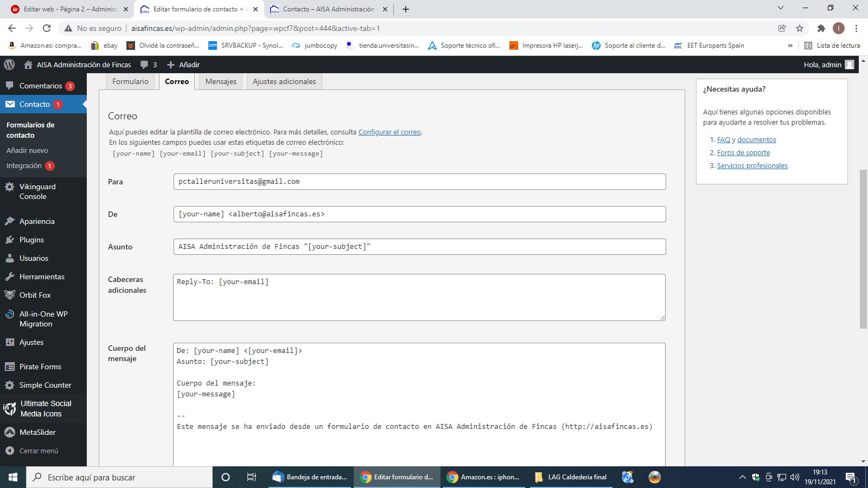The height and width of the screenshot is (488, 868).
Task: Switch to the Mensajes tab
Action: [x=221, y=81]
